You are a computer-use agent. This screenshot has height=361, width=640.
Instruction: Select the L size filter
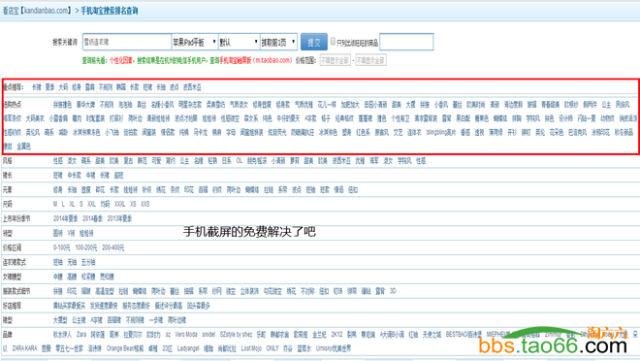coord(63,204)
